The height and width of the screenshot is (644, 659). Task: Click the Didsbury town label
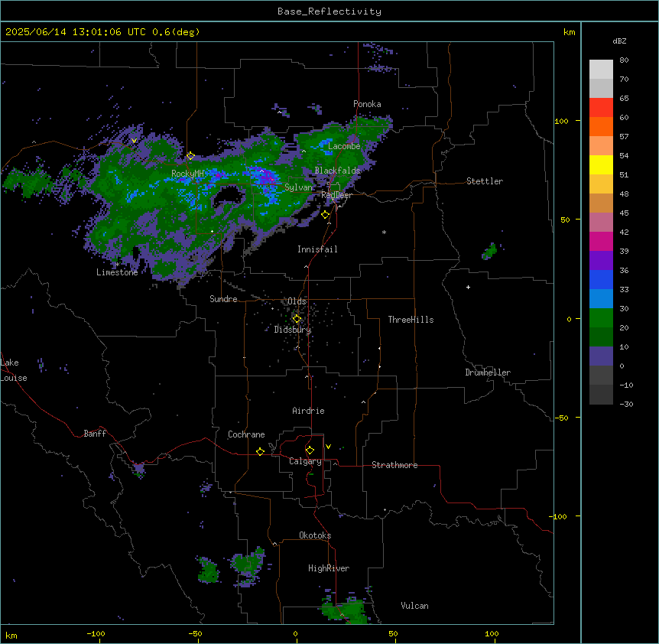coord(293,330)
